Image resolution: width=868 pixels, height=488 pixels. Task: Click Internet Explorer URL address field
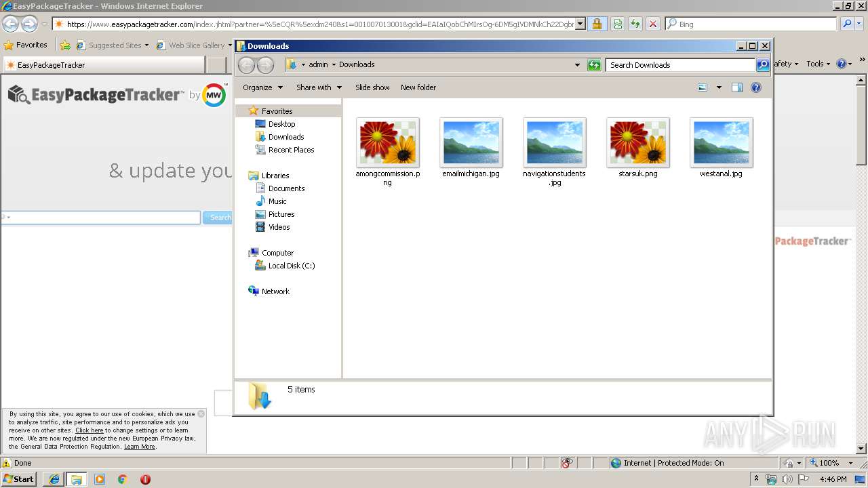(x=319, y=24)
